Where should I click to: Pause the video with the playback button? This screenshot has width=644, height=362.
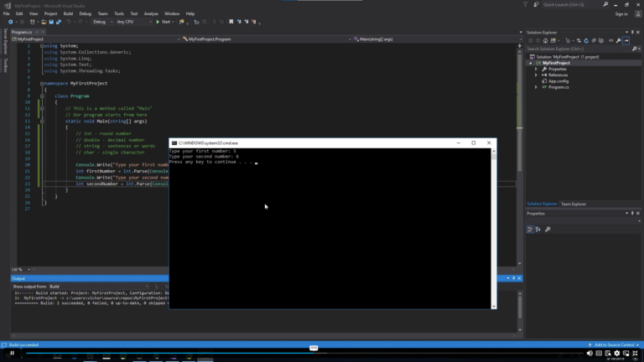click(x=12, y=354)
